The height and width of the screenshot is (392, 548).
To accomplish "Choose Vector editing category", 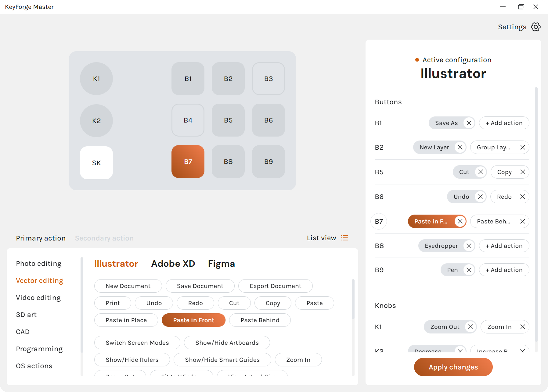I will (x=40, y=280).
